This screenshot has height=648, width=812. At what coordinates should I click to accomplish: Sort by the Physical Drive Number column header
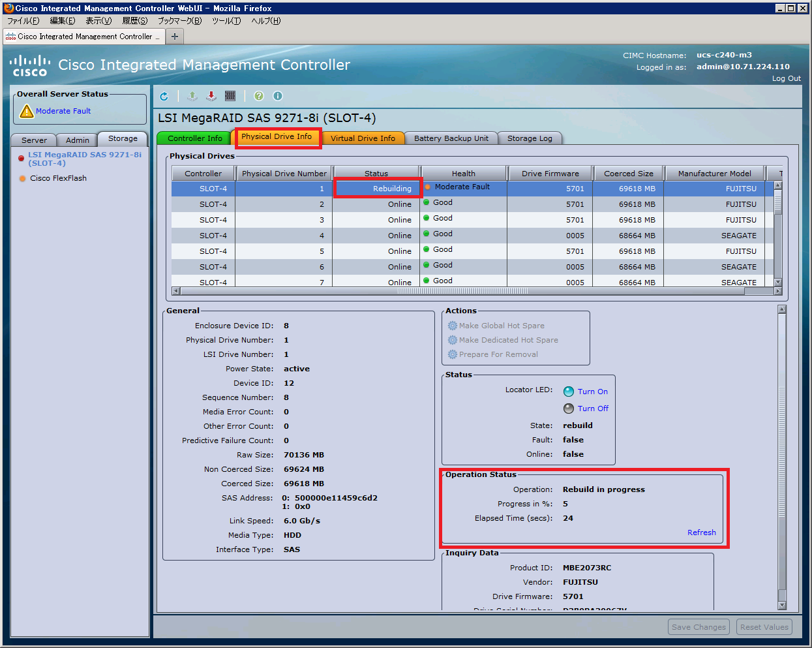tap(284, 174)
